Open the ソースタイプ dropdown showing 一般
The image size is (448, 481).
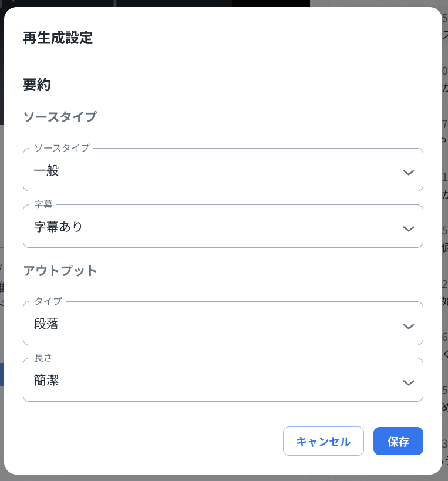(x=223, y=170)
